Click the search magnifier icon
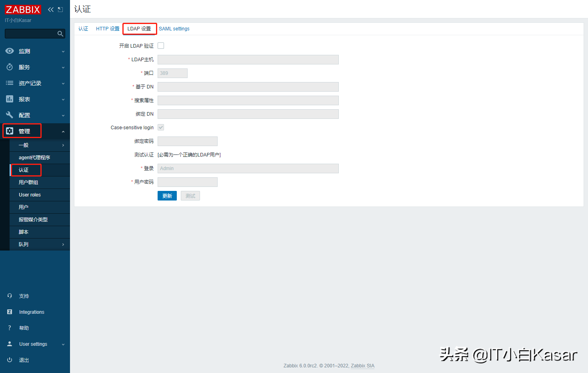 [x=60, y=34]
